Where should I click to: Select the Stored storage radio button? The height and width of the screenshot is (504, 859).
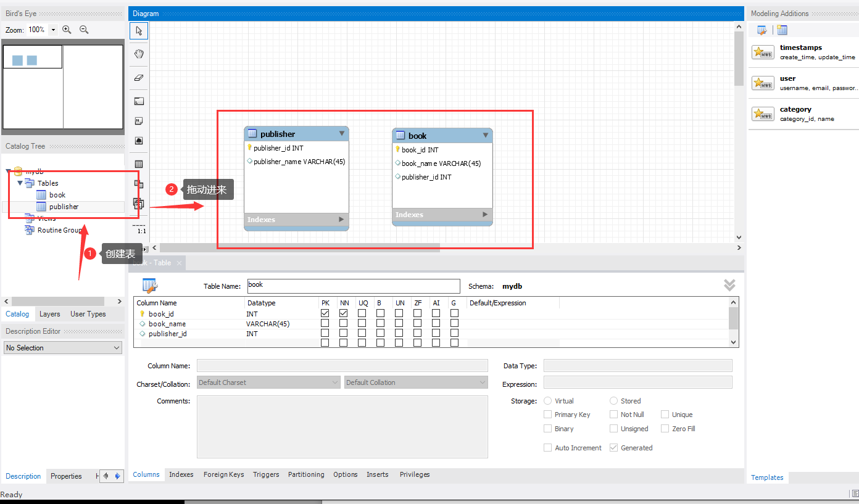tap(613, 400)
